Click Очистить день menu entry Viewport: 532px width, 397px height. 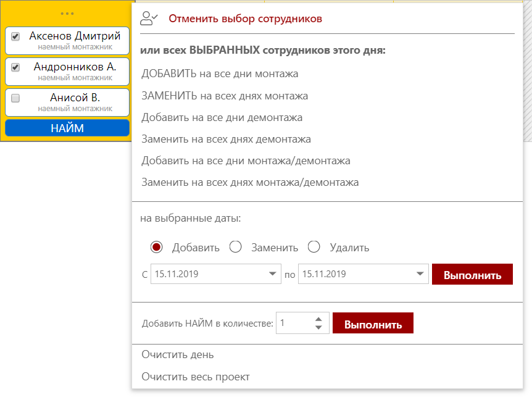[178, 355]
